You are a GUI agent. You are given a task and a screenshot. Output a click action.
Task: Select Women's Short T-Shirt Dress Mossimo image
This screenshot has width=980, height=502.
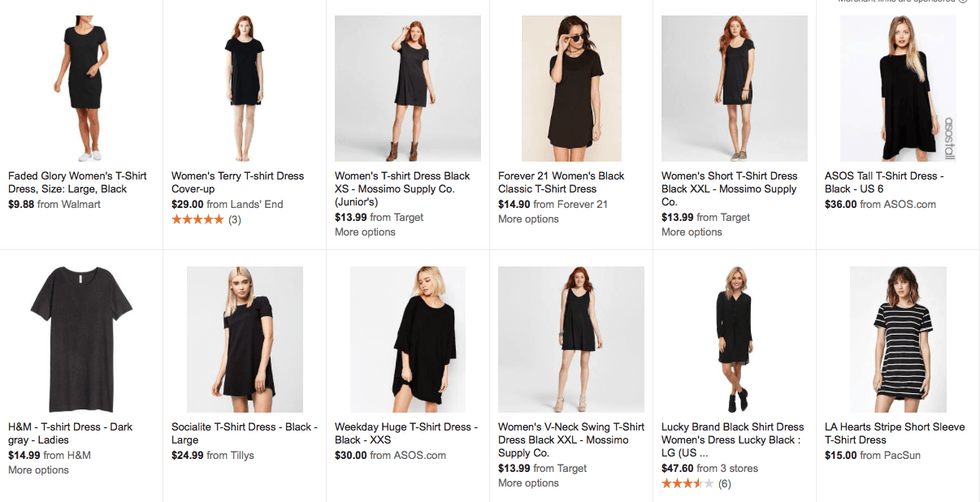(x=734, y=88)
